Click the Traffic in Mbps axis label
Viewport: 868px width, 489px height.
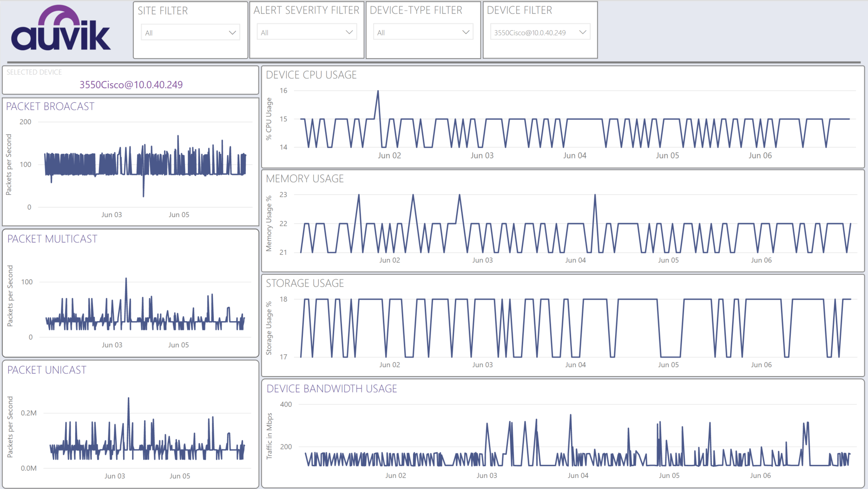tap(269, 436)
